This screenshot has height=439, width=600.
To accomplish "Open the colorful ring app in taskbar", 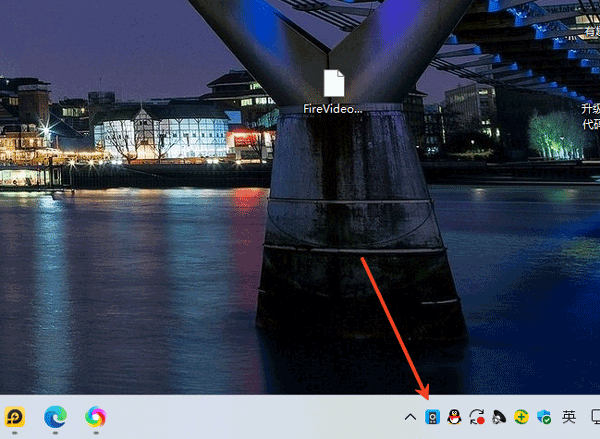I will (96, 416).
